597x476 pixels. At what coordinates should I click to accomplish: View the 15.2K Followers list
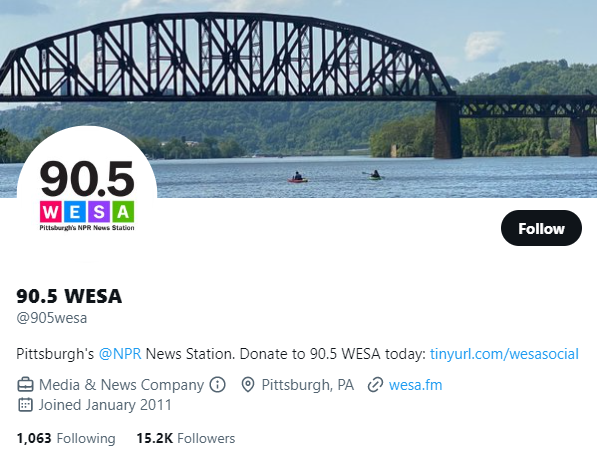coord(186,438)
